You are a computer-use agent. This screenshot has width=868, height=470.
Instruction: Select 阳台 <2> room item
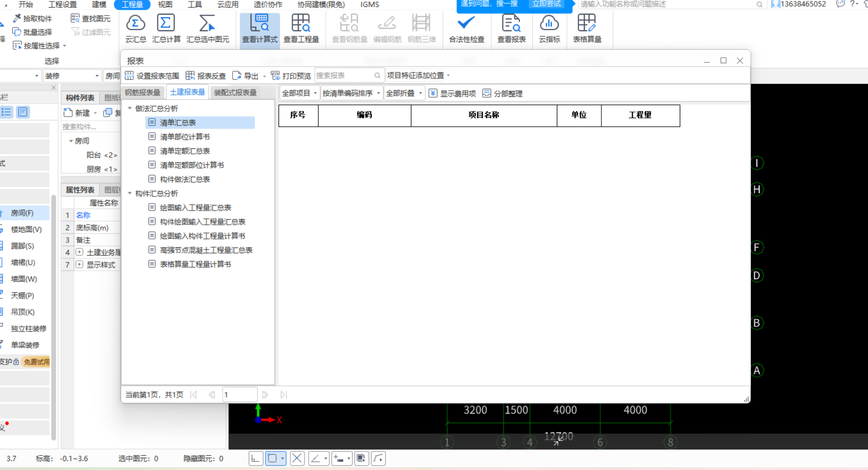click(x=102, y=155)
